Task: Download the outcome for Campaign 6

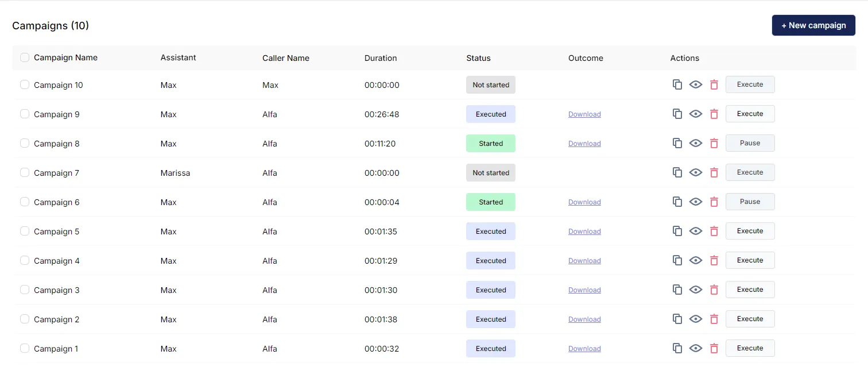Action: 584,202
